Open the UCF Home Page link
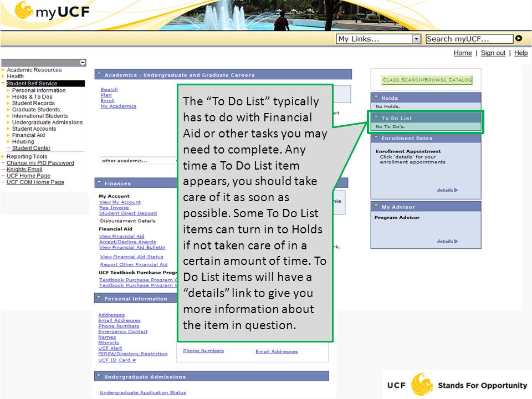532x399 pixels. pyautogui.click(x=28, y=176)
